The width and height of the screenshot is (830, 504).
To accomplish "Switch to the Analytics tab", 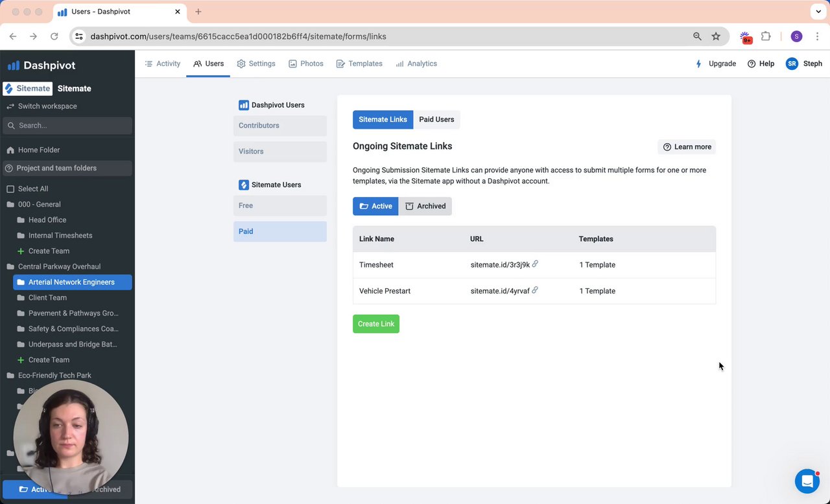I will [x=416, y=63].
